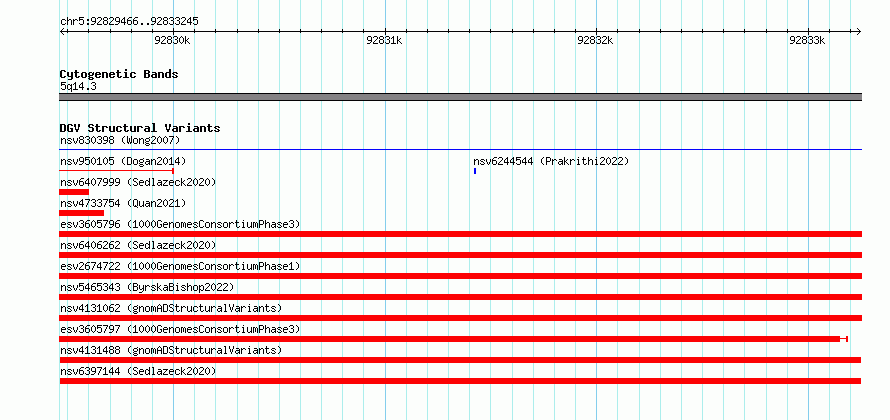Open variant nsv5465343 (ByrskaBishop2022) label
Image resolution: width=890 pixels, height=420 pixels.
[x=147, y=287]
